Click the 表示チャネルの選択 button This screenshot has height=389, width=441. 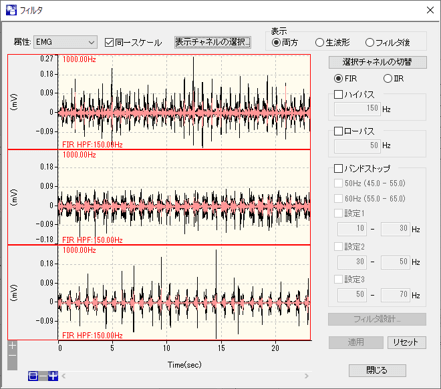pyautogui.click(x=212, y=42)
